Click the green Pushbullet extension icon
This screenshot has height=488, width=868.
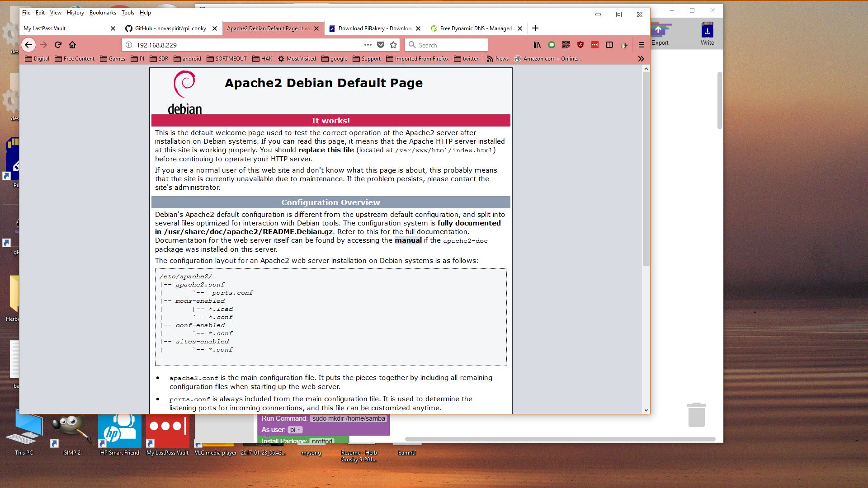tap(552, 45)
